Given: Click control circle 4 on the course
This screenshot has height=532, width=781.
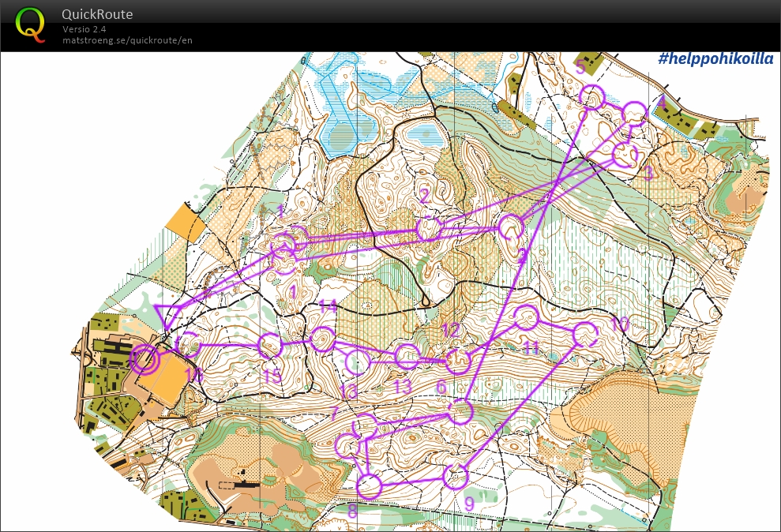Looking at the screenshot, I should (x=634, y=114).
